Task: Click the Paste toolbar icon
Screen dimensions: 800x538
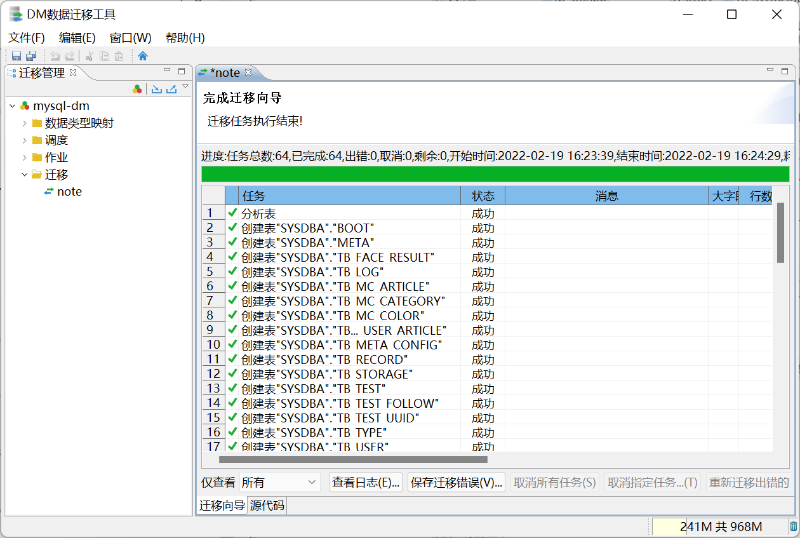Action: (119, 56)
